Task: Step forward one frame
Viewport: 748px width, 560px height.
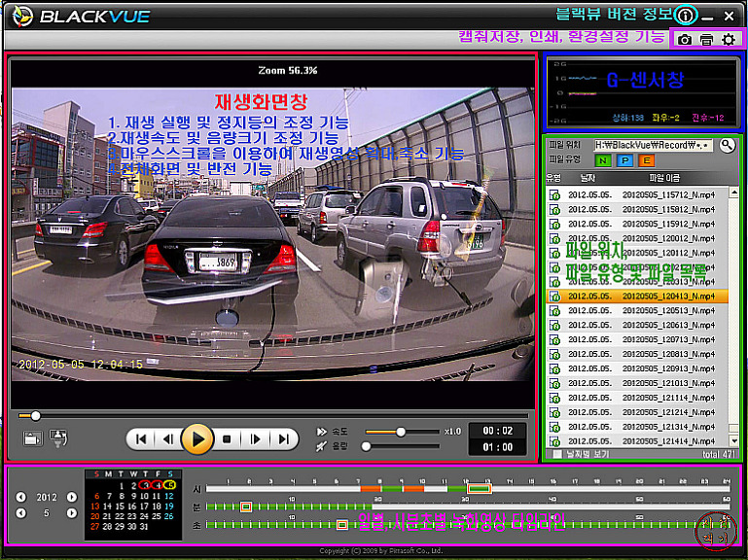Action: coord(255,438)
